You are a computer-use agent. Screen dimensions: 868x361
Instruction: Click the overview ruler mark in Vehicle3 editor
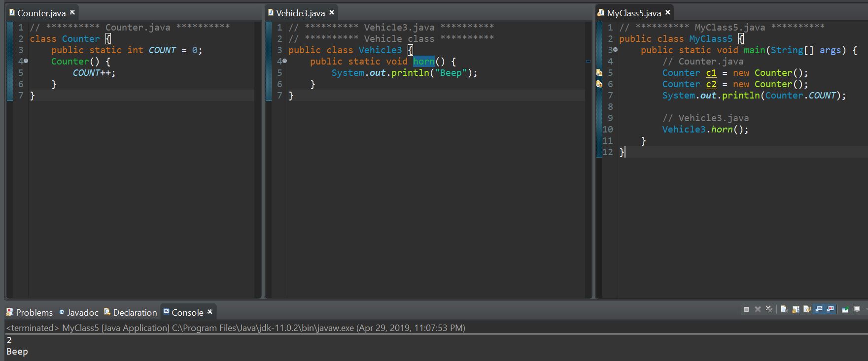tap(588, 62)
